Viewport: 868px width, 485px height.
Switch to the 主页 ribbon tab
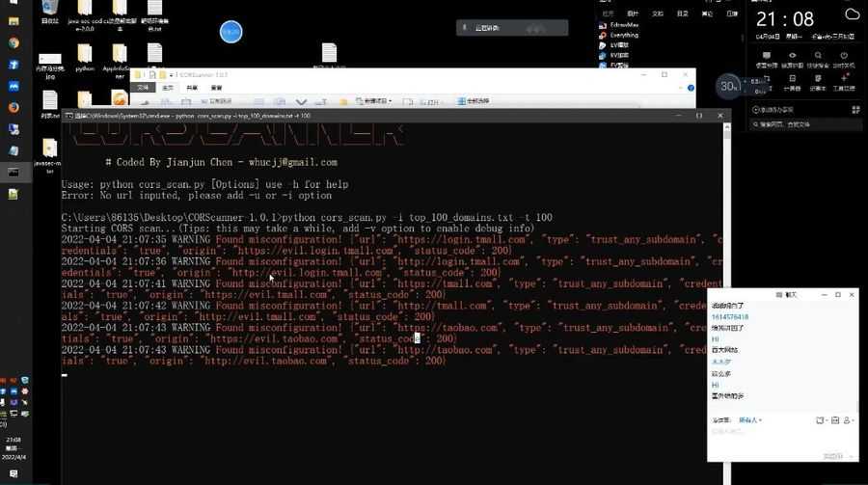pyautogui.click(x=168, y=88)
